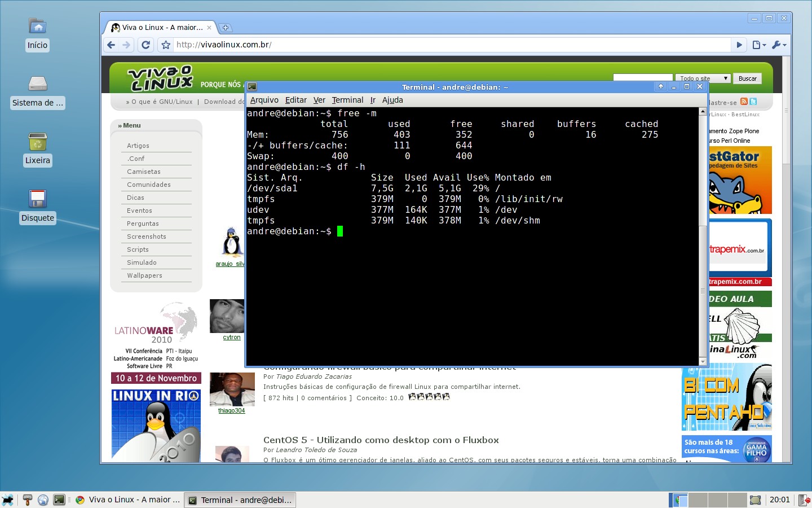812x508 pixels.
Task: Click the clock showing 20:01
Action: tap(780, 500)
